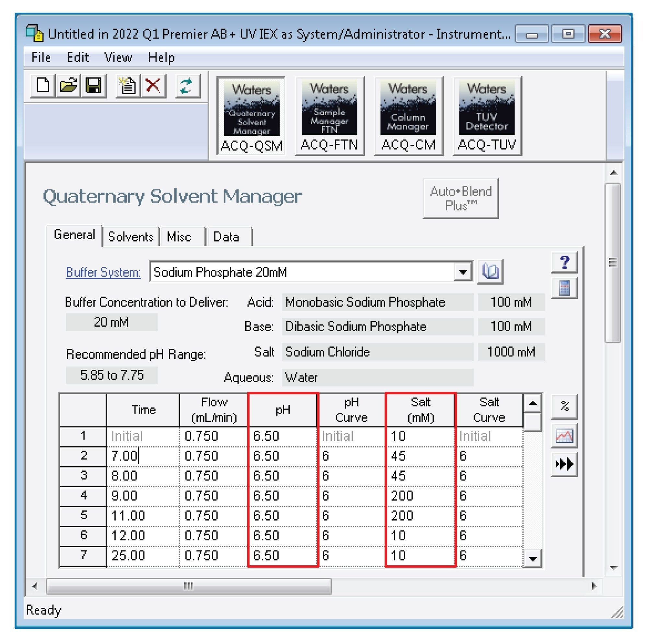The image size is (648, 644).
Task: Click the main panel vertical scrollbar thumb
Action: coord(613,263)
